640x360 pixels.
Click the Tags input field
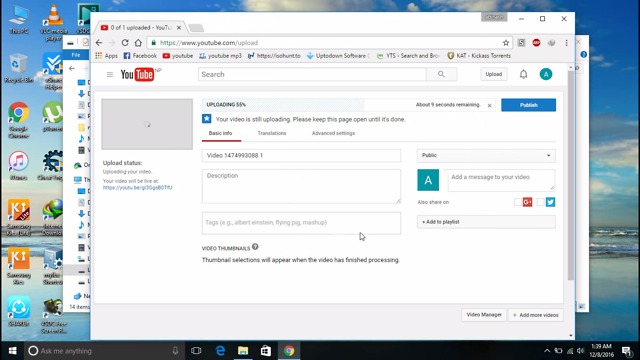(301, 223)
